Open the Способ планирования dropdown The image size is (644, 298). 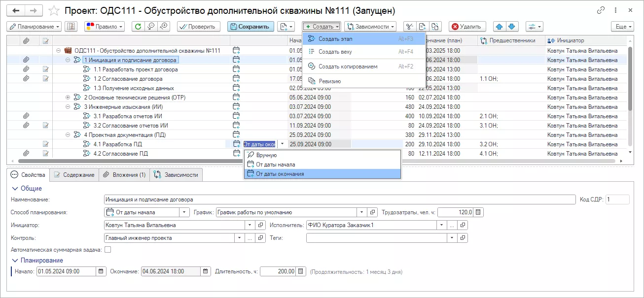coord(184,212)
